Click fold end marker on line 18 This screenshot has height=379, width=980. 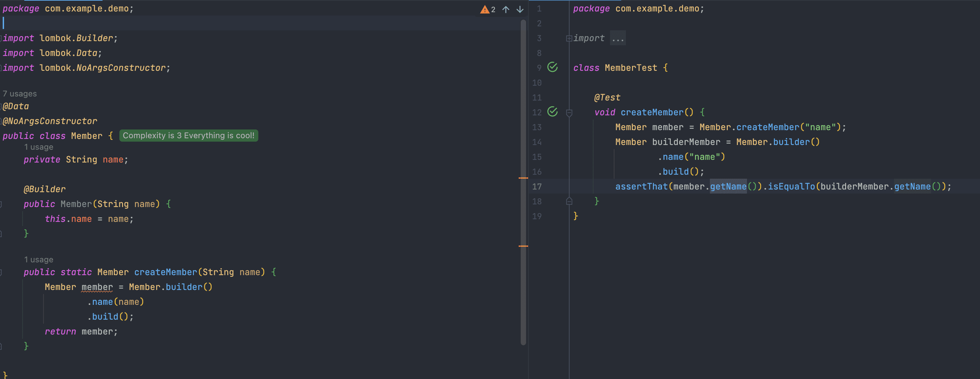[569, 201]
